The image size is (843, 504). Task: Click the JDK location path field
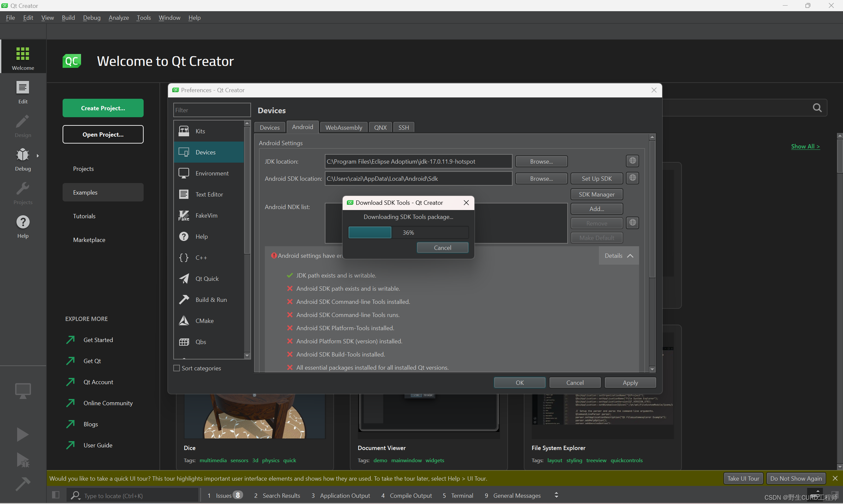(418, 161)
